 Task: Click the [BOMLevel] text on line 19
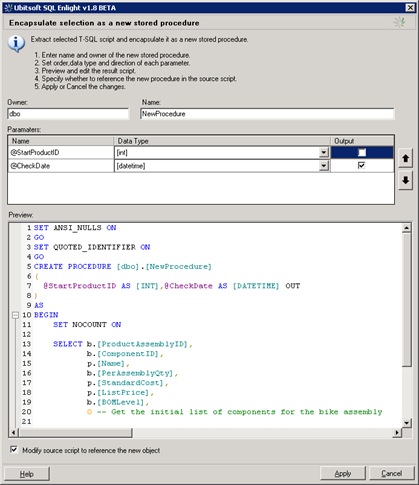tap(120, 402)
